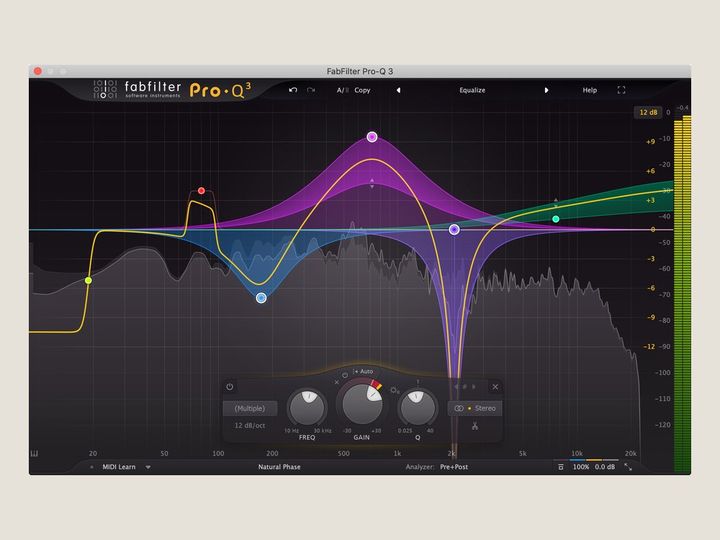
Task: Clear dynamic range with the X icon
Action: 337,382
